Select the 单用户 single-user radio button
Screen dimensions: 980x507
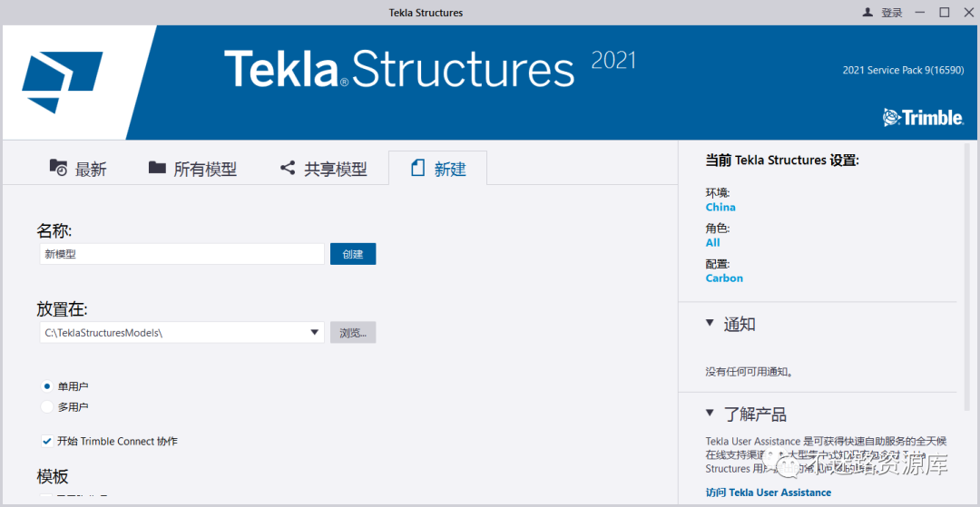(47, 386)
